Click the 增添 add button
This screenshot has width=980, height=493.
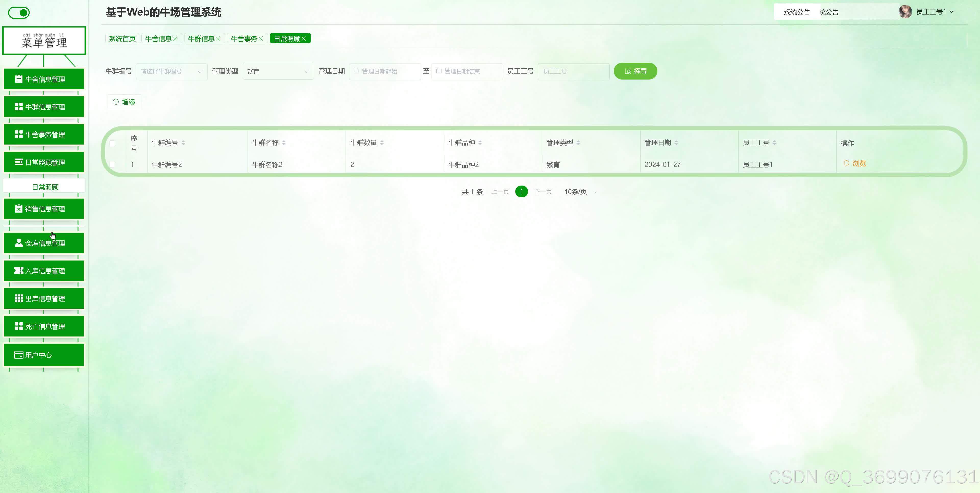tap(124, 102)
